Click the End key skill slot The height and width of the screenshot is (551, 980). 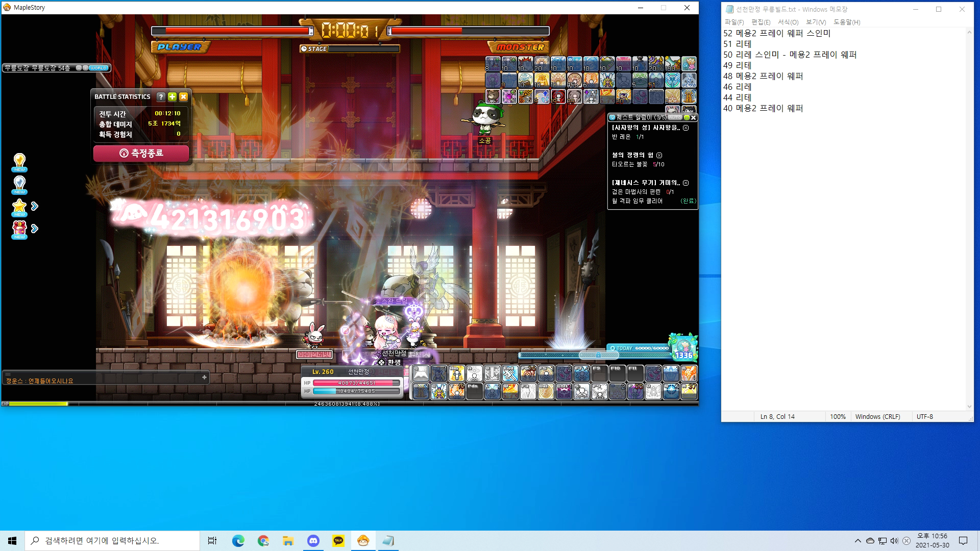[x=510, y=373]
